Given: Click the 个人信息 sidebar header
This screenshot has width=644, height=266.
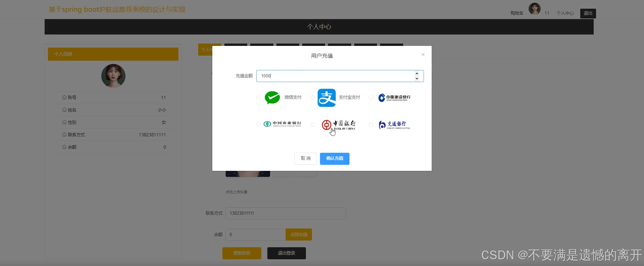Looking at the screenshot, I should point(113,54).
